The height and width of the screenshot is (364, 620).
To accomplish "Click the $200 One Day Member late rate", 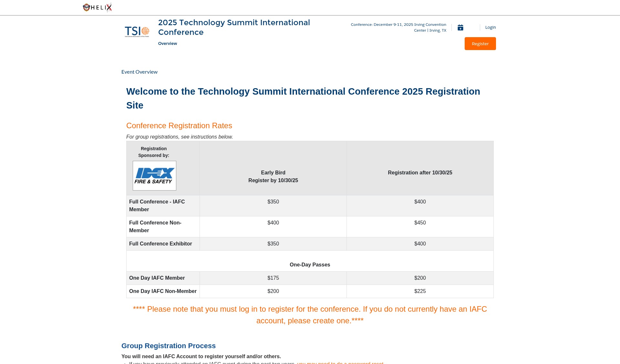I will tap(420, 278).
